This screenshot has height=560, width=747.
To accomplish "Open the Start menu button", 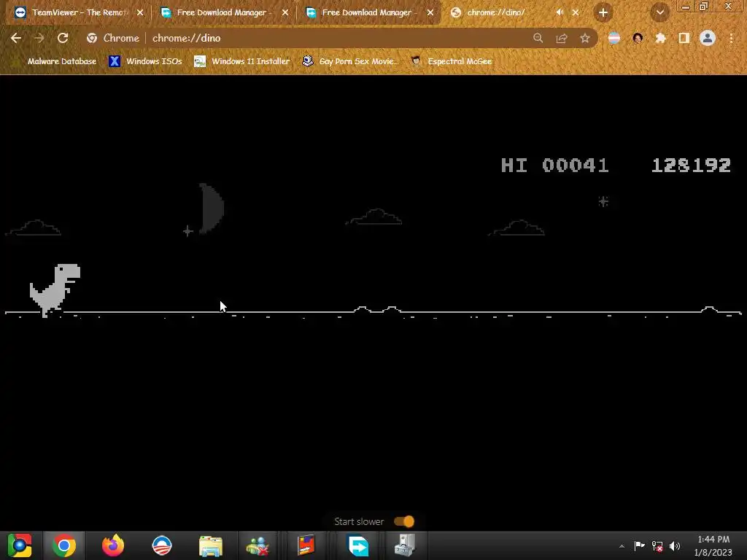I will 20,545.
